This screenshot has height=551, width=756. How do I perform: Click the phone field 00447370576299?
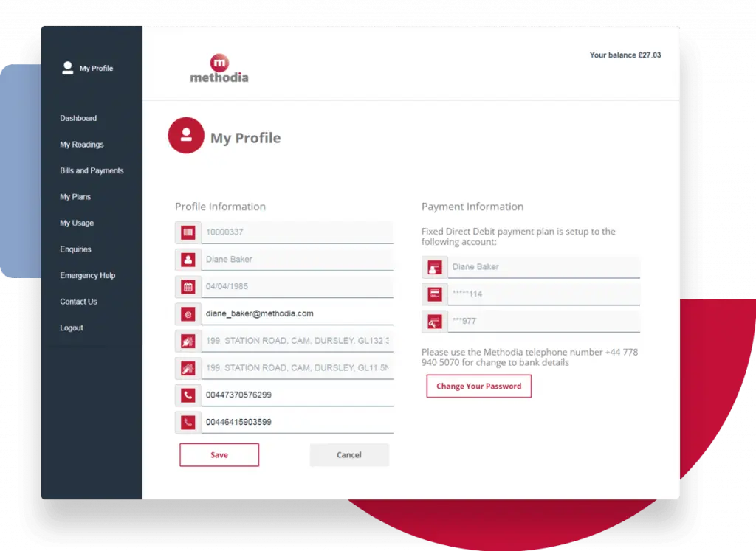click(x=297, y=395)
